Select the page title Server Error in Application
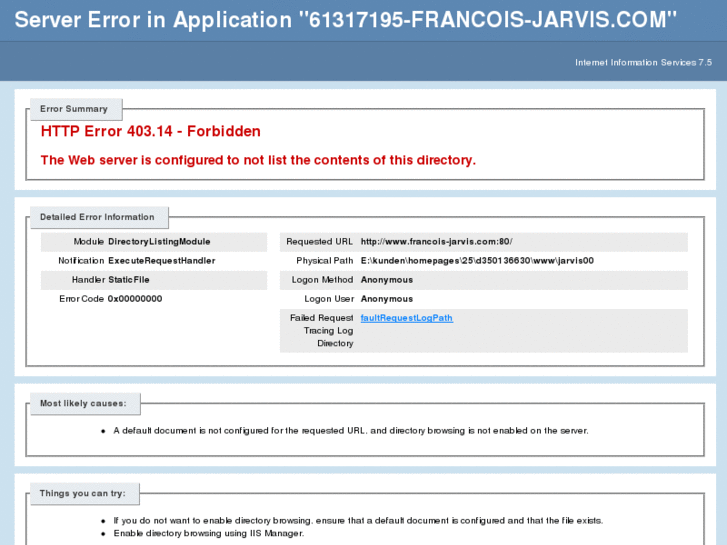727x545 pixels. click(345, 20)
